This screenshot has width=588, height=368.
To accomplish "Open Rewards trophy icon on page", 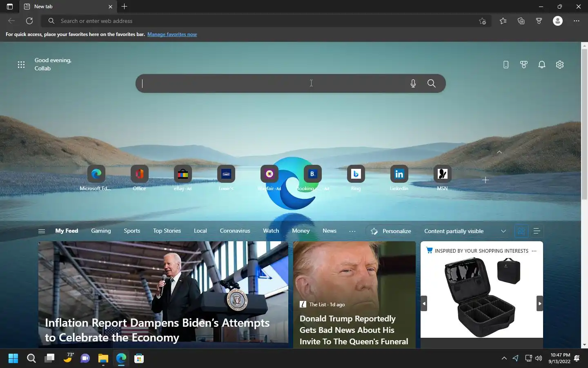I will point(524,65).
